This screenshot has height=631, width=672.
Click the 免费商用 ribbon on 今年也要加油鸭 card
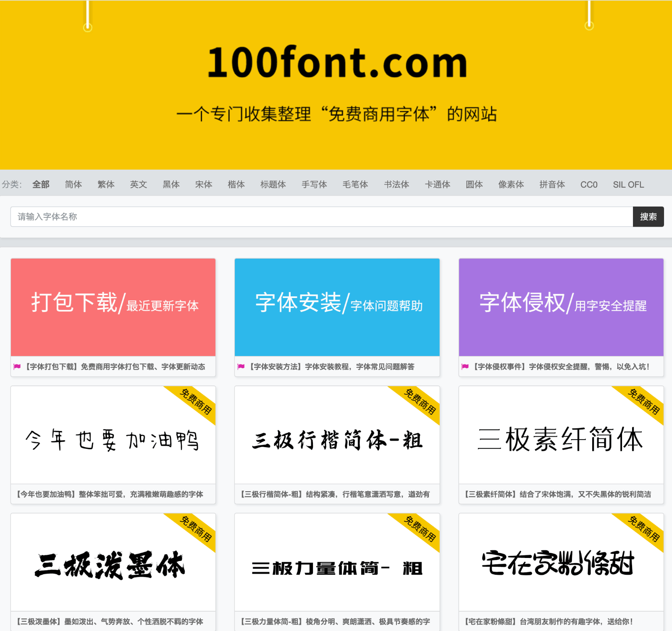[195, 402]
